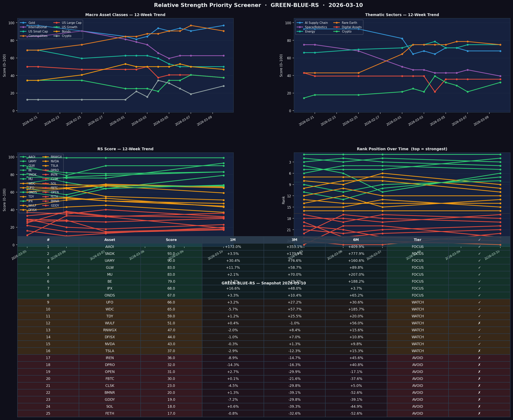Image resolution: width=513 pixels, height=420 pixels.
Task: Select the Space/Robotics legend dot
Action: 300,27
